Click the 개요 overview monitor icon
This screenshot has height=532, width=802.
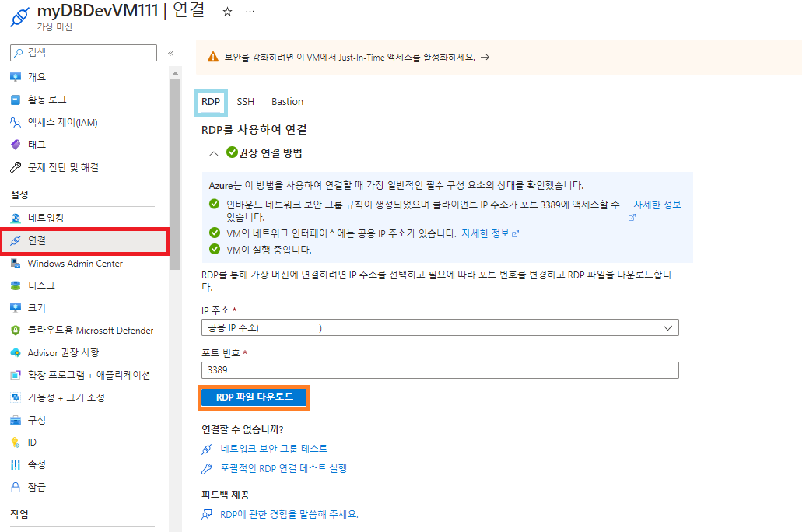click(x=16, y=77)
